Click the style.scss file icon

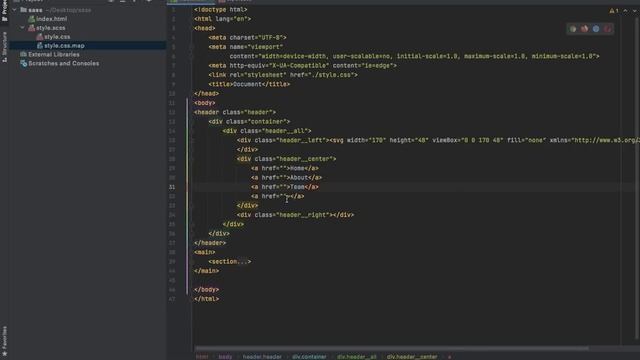point(31,28)
